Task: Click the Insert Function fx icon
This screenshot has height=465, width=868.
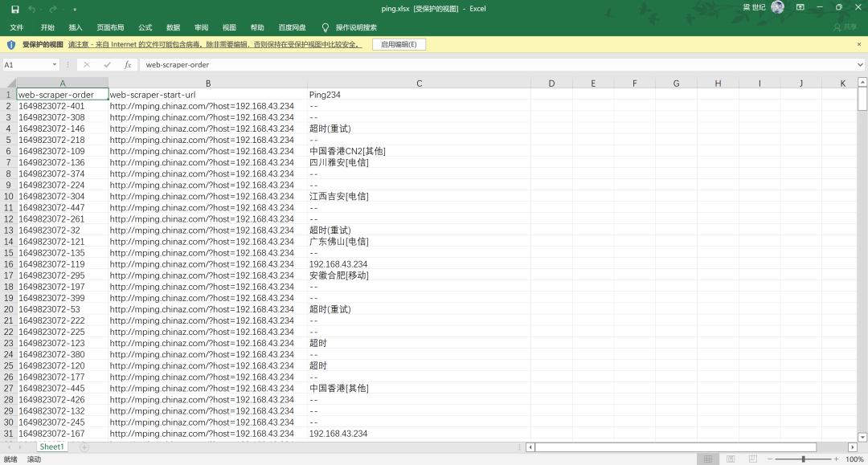Action: (x=128, y=65)
